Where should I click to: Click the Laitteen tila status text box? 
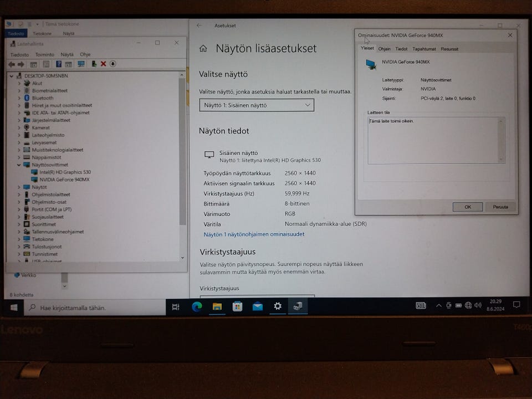coord(436,140)
